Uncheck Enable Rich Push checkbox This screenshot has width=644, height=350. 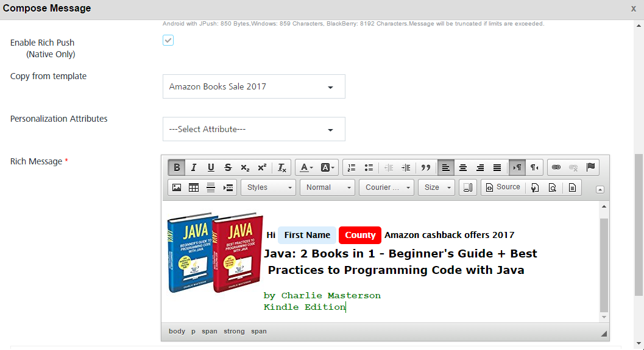[x=168, y=40]
